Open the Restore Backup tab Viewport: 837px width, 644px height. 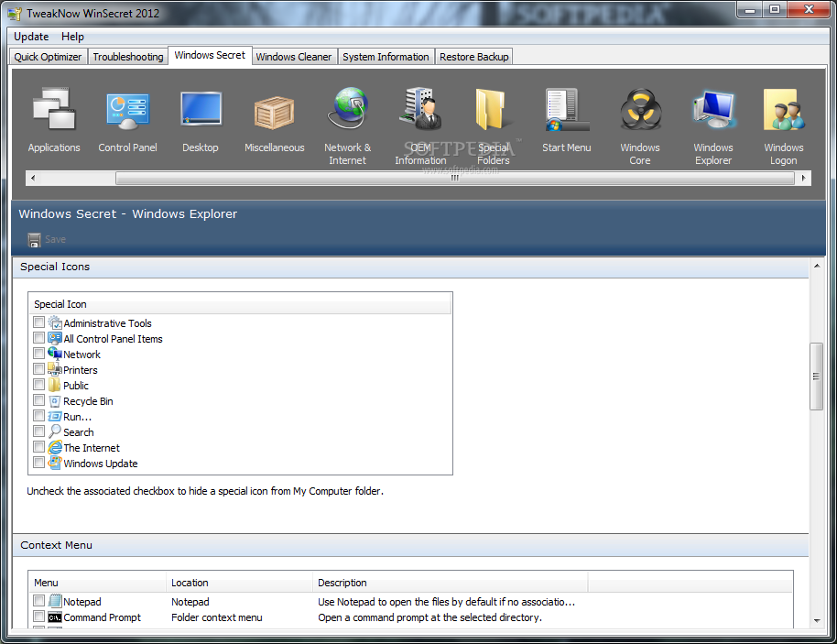(474, 57)
